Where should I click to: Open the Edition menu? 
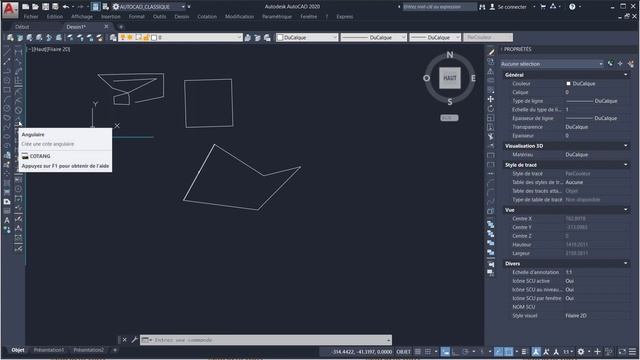pos(55,17)
